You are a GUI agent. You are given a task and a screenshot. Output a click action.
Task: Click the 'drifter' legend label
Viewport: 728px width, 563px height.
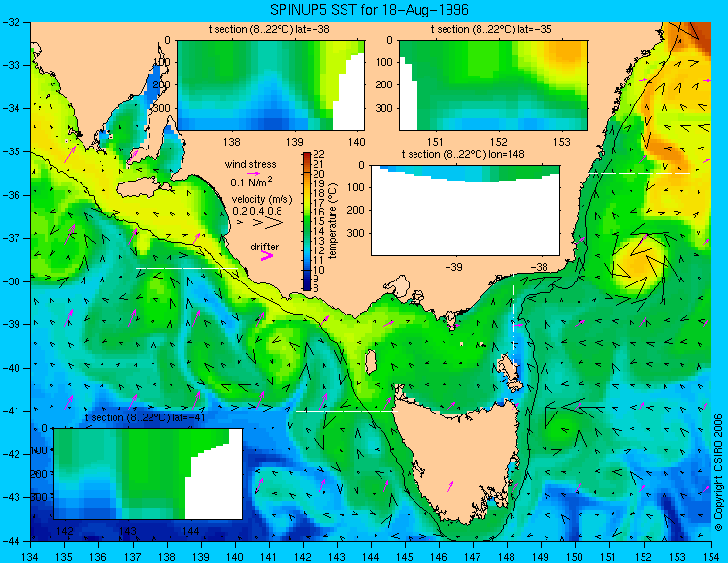(265, 247)
